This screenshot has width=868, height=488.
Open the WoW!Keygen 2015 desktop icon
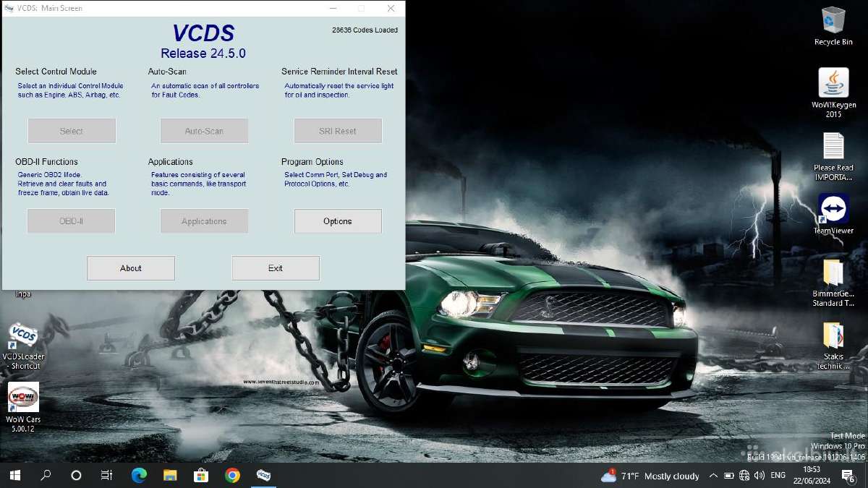click(833, 93)
